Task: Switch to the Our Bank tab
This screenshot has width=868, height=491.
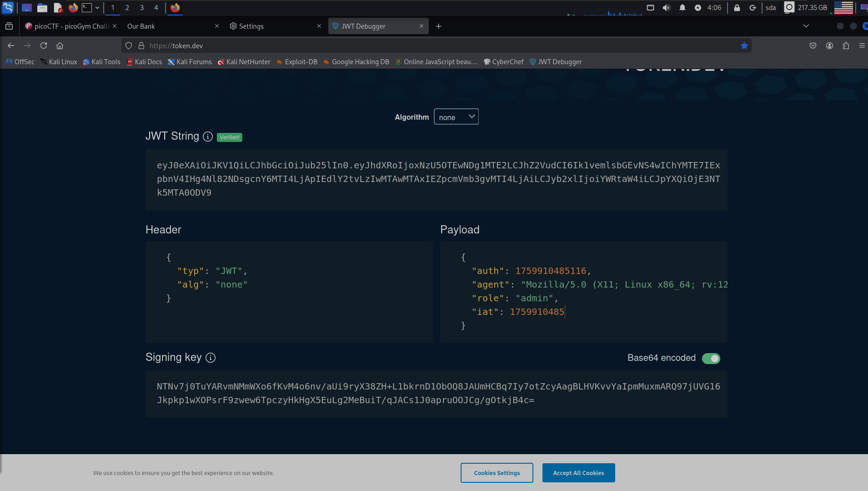Action: (x=168, y=26)
